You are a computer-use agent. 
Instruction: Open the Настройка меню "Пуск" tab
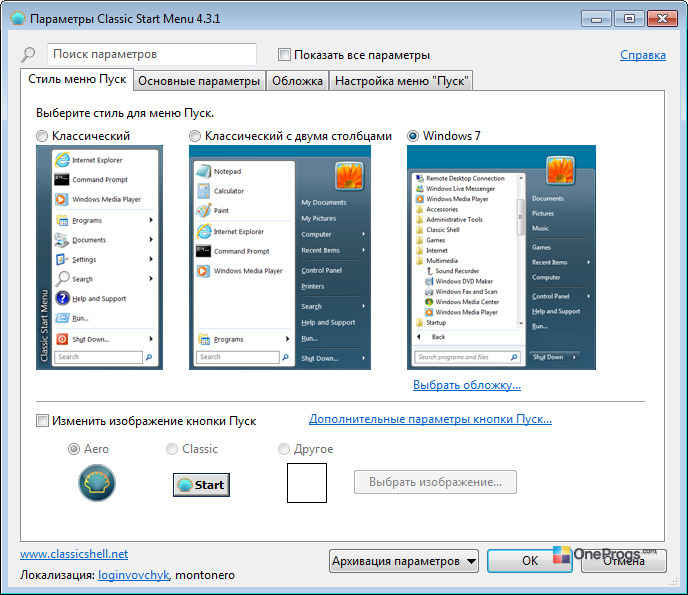tap(401, 81)
